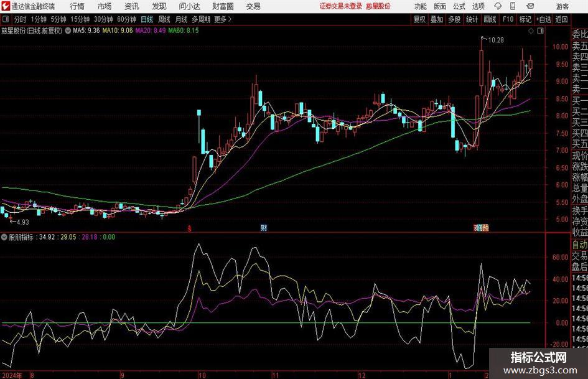Viewport: 588px width, 379px height.
Task: Toggle the right info panel icon
Action: pos(540,31)
